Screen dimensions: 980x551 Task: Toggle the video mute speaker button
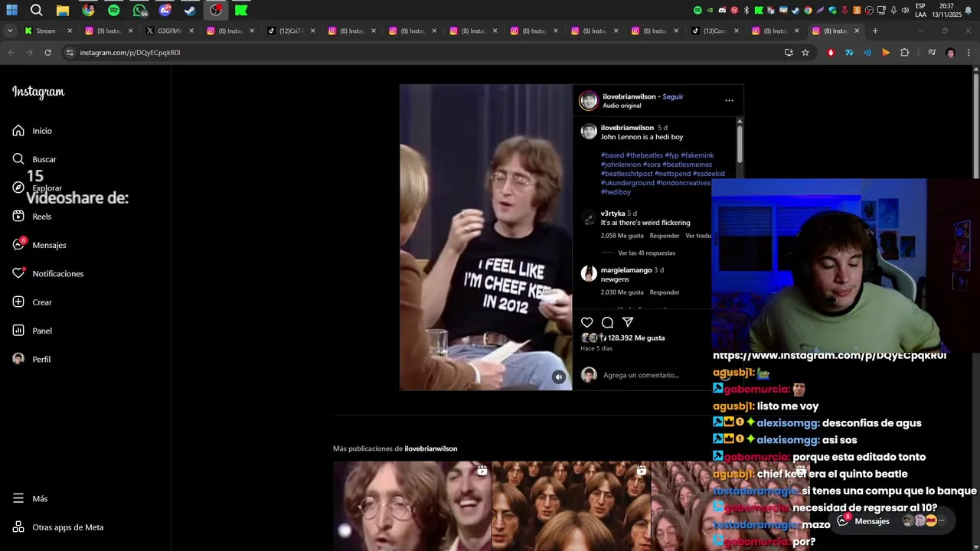pos(559,377)
